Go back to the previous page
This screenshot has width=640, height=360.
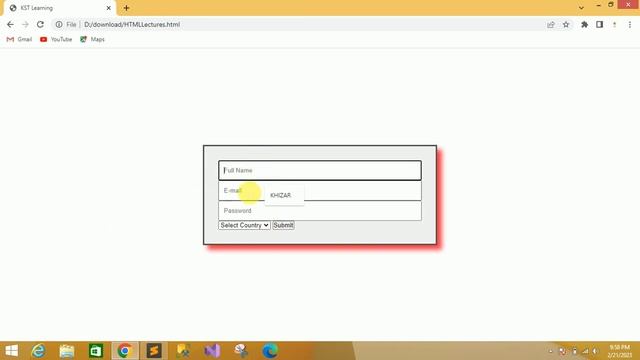tap(10, 24)
